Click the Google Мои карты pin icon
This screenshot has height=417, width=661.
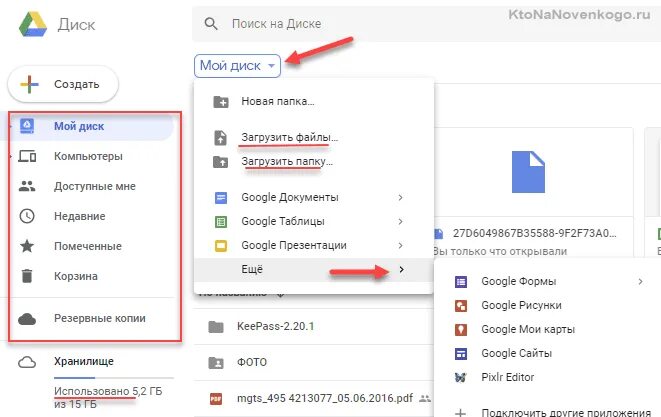pyautogui.click(x=461, y=330)
